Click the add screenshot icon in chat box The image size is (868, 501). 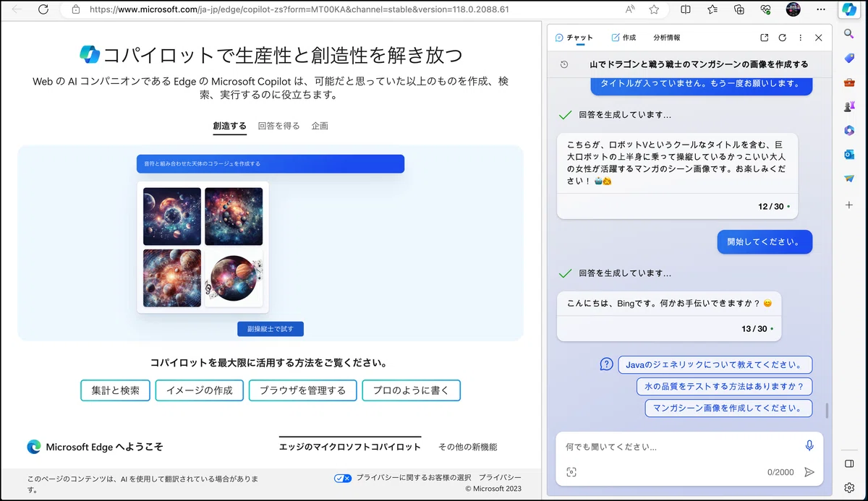[571, 472]
